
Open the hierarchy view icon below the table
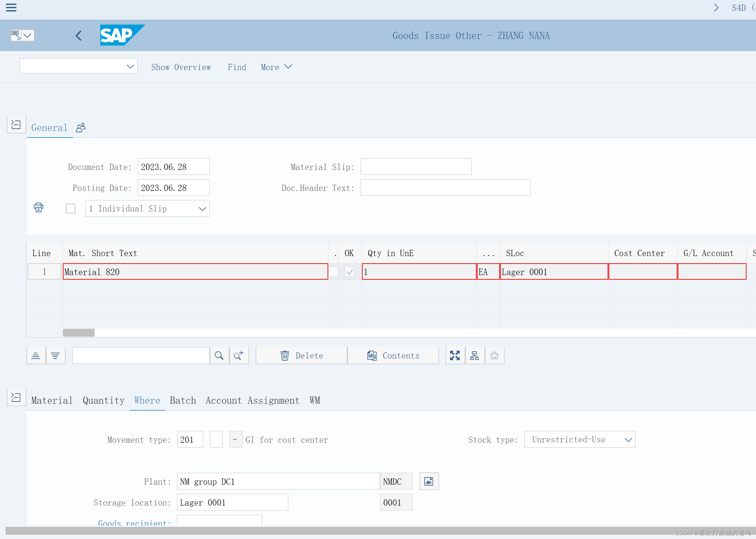pos(474,355)
